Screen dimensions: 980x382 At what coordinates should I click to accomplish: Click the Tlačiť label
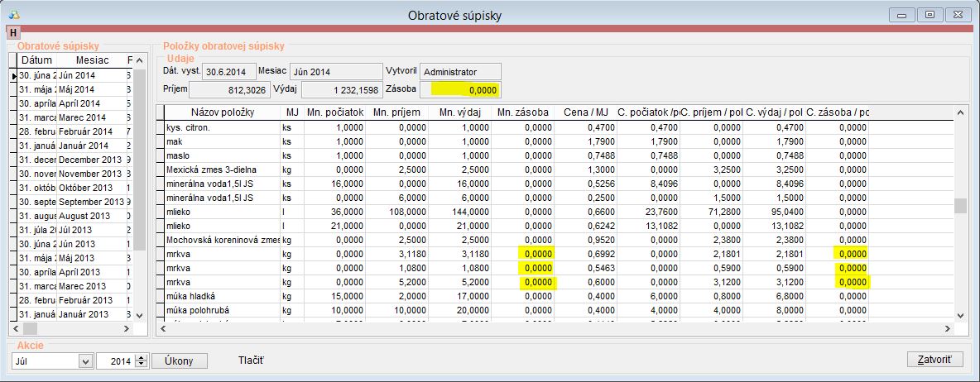[x=251, y=361]
